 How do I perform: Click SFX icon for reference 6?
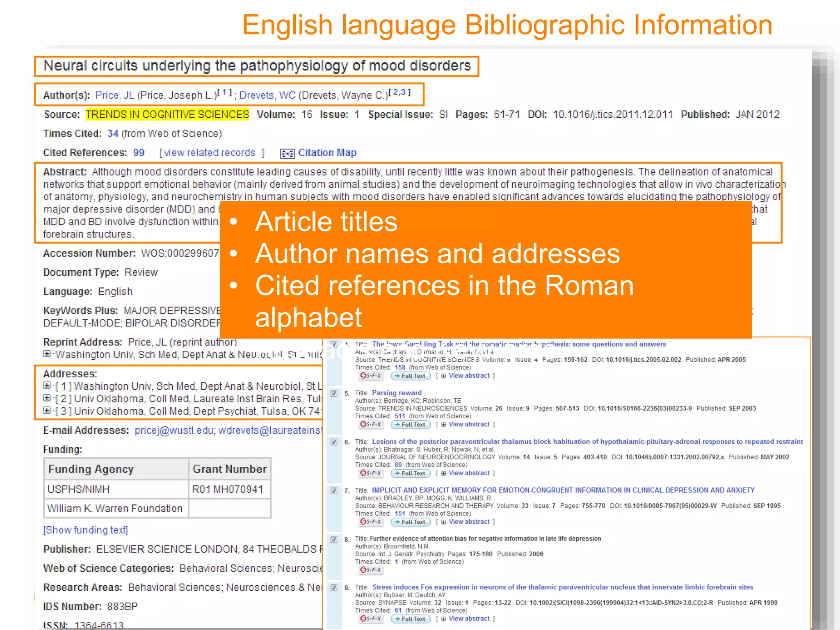point(371,473)
